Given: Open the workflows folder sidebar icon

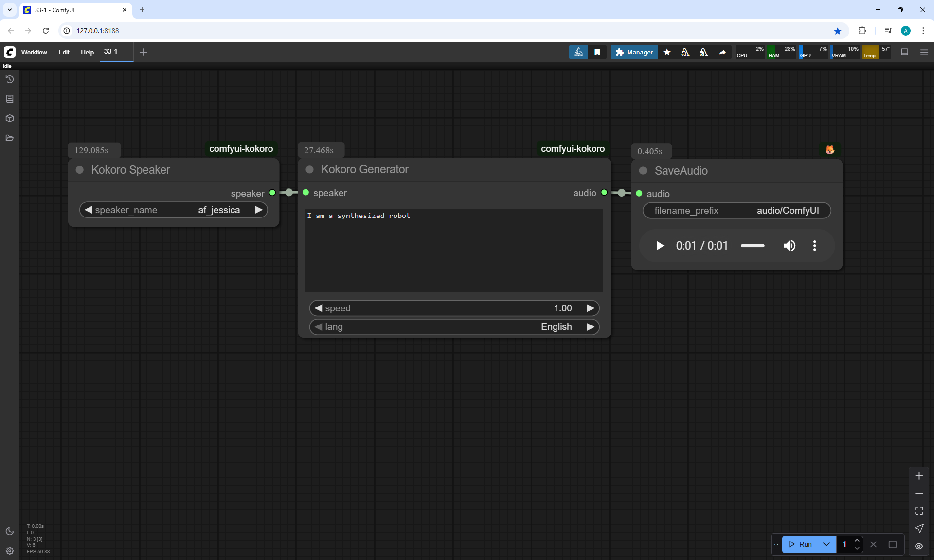Looking at the screenshot, I should click(9, 138).
